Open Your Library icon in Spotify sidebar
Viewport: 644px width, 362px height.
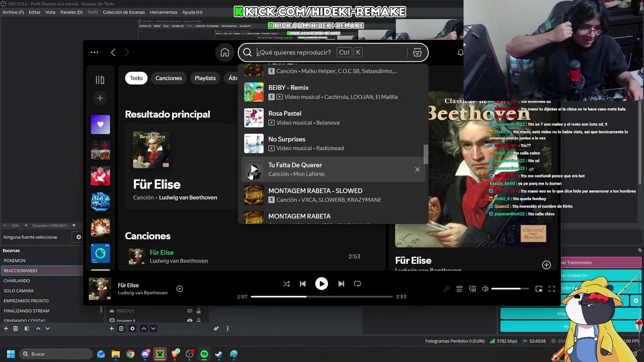pyautogui.click(x=100, y=80)
